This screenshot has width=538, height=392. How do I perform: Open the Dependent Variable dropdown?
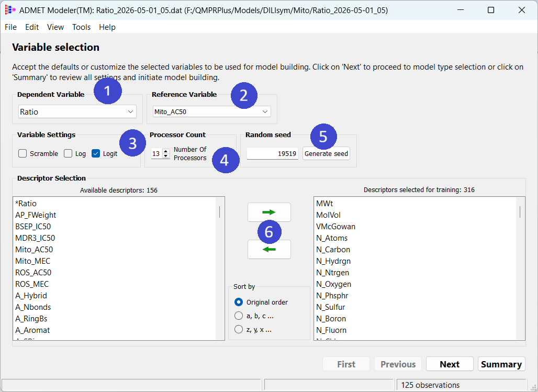[x=77, y=111]
